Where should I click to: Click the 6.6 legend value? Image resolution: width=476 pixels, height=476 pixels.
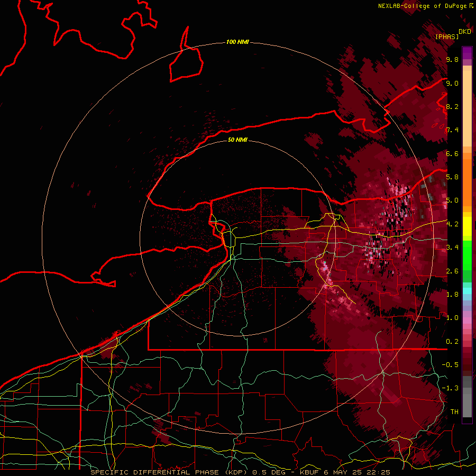pos(452,153)
